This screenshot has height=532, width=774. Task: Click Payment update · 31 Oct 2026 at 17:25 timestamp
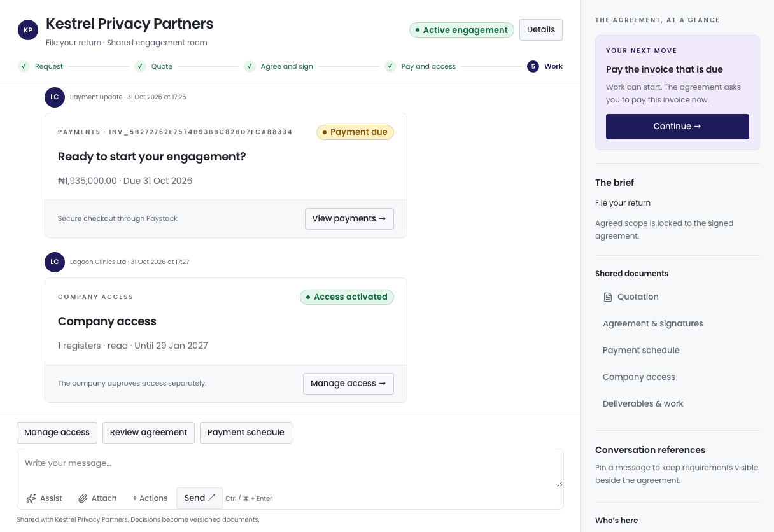128,97
